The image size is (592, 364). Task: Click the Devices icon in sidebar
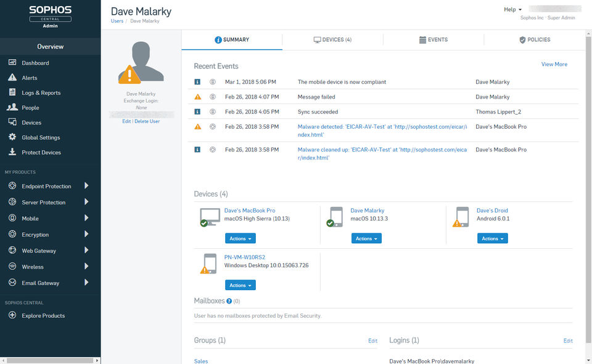click(x=12, y=122)
